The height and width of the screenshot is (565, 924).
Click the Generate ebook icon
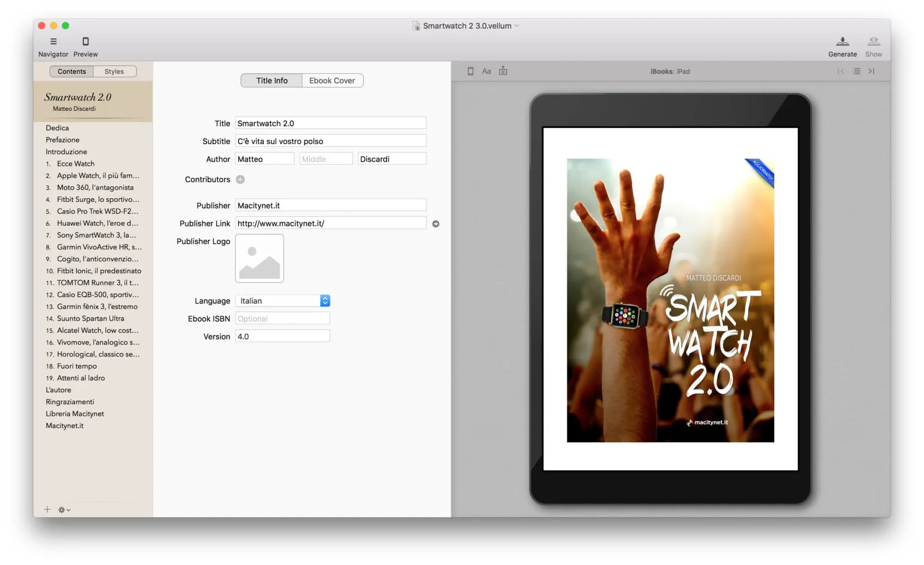pos(842,42)
